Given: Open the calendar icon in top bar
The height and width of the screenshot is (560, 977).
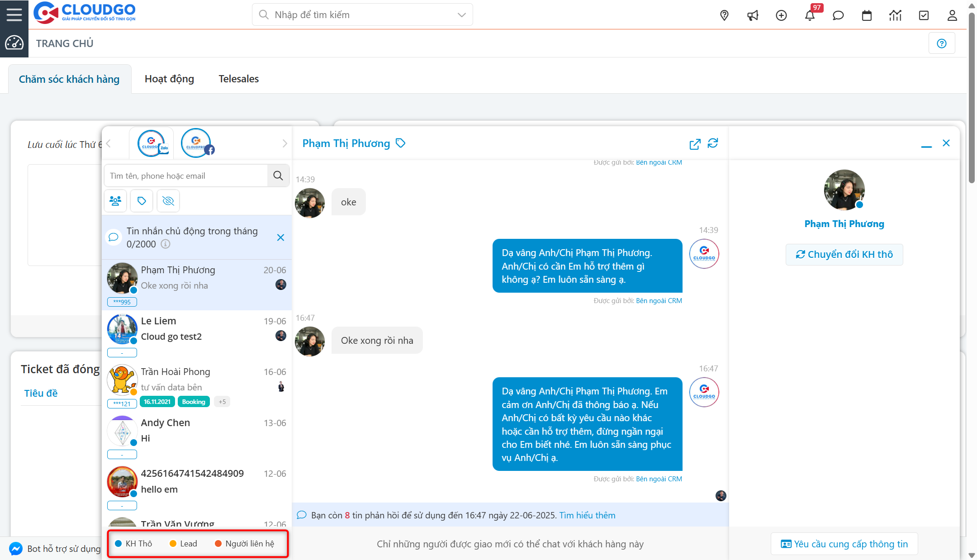Looking at the screenshot, I should [867, 15].
